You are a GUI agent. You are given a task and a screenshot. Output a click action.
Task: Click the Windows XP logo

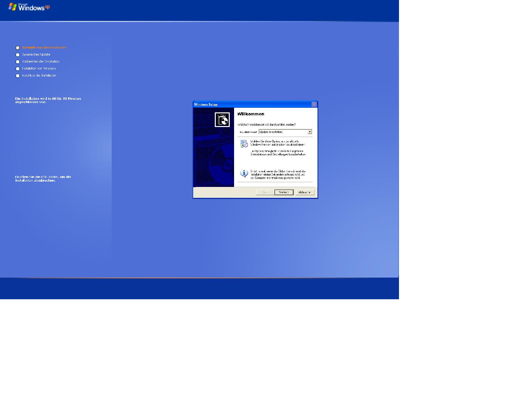click(x=29, y=7)
